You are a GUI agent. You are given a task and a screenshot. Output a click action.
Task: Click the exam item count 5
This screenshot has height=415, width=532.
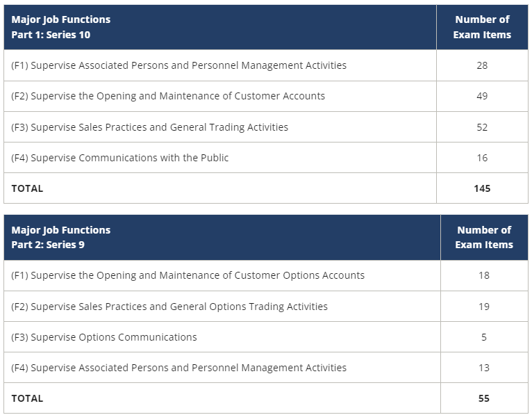484,337
